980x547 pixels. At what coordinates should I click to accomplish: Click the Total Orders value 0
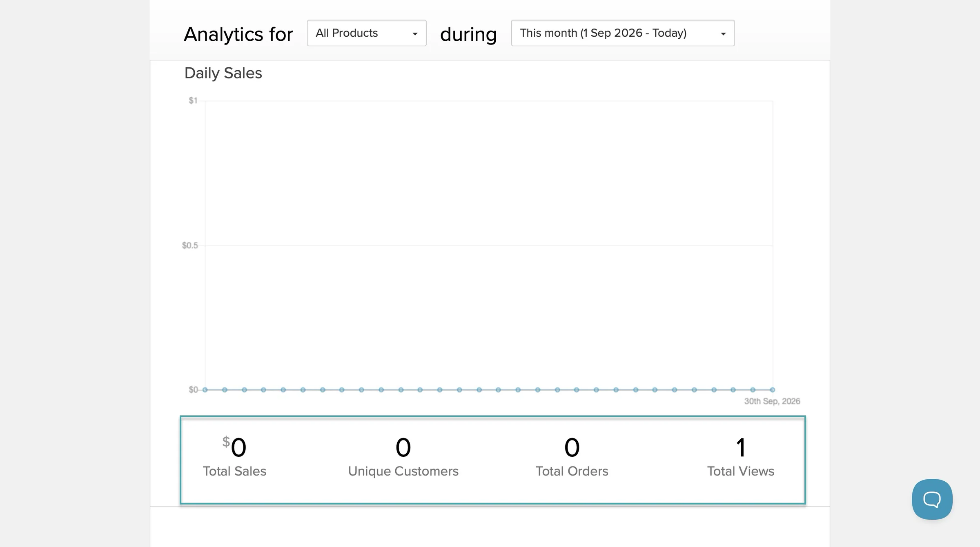(572, 447)
